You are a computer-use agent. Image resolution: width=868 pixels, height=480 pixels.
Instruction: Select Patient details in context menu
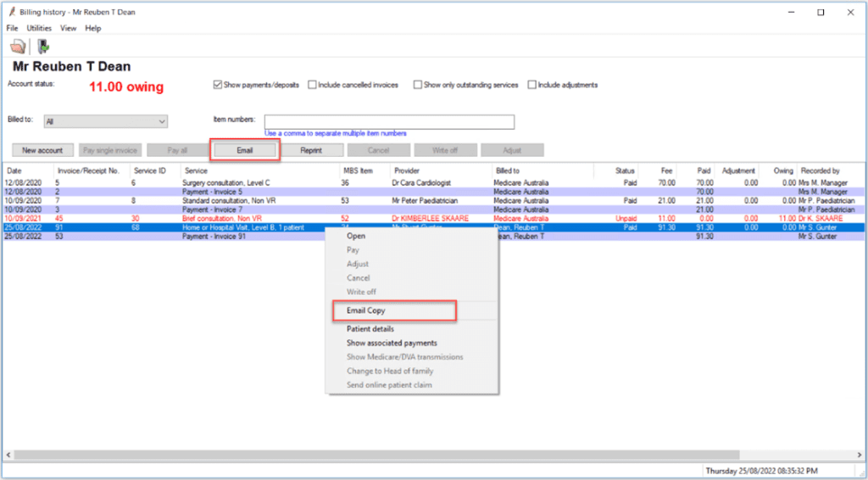pos(370,329)
